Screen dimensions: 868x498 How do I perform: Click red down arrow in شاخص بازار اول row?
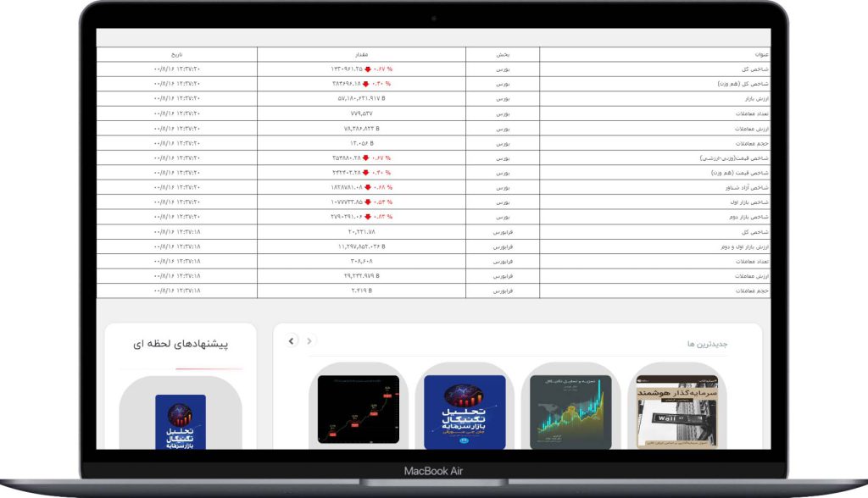pos(368,202)
